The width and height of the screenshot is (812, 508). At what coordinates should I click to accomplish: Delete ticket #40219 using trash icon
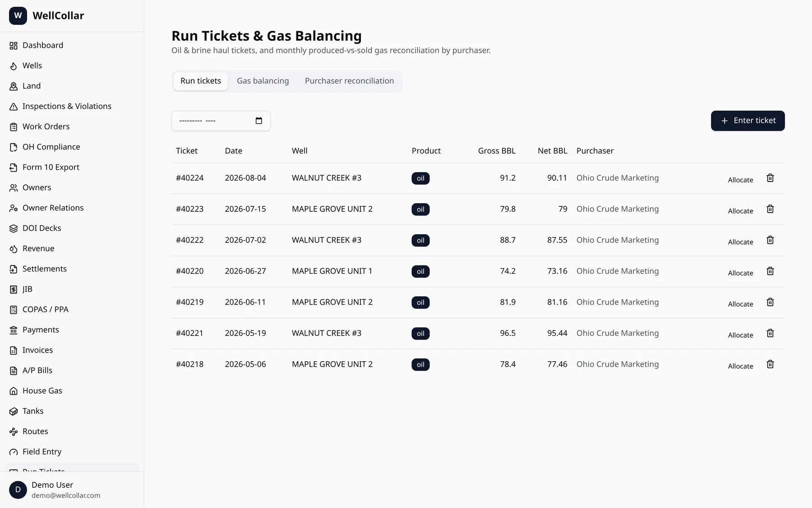(x=770, y=302)
